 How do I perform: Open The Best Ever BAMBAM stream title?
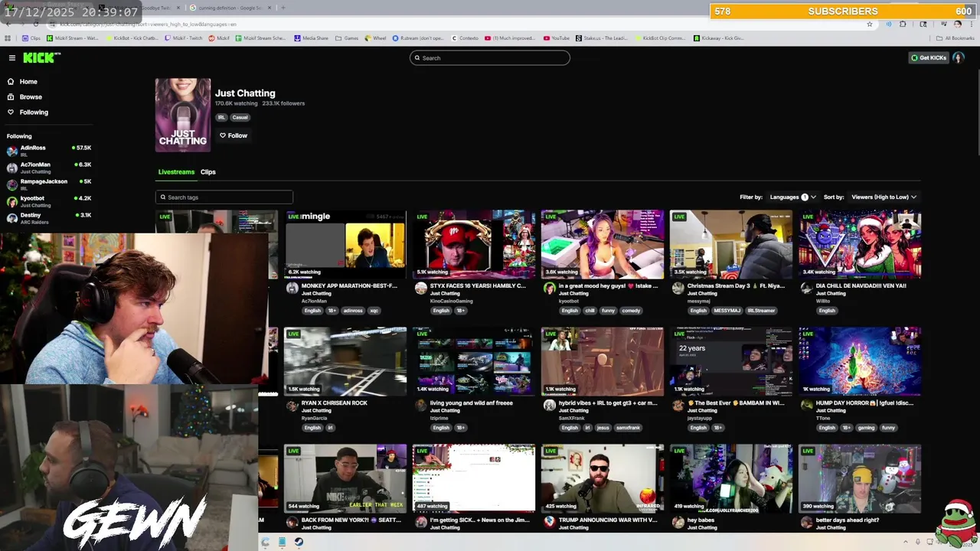click(736, 403)
